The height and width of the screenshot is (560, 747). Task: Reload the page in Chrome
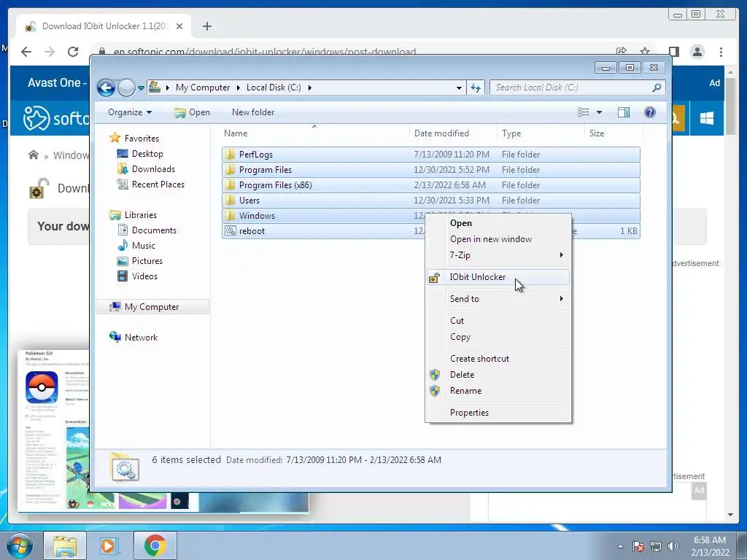tap(73, 52)
